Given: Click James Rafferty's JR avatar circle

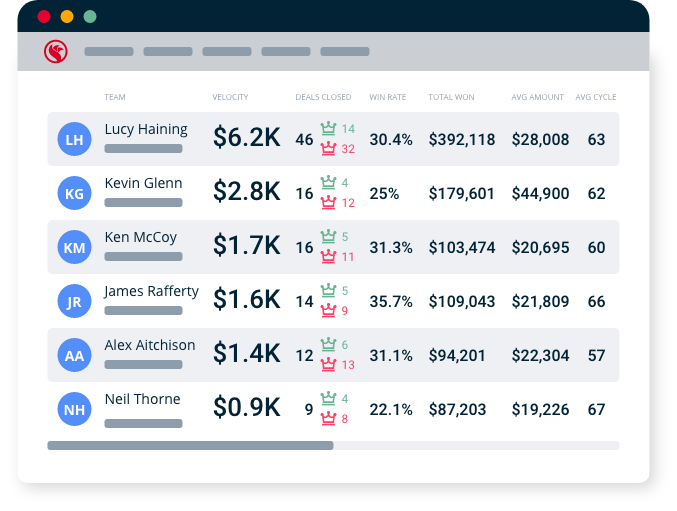Looking at the screenshot, I should pos(74,301).
